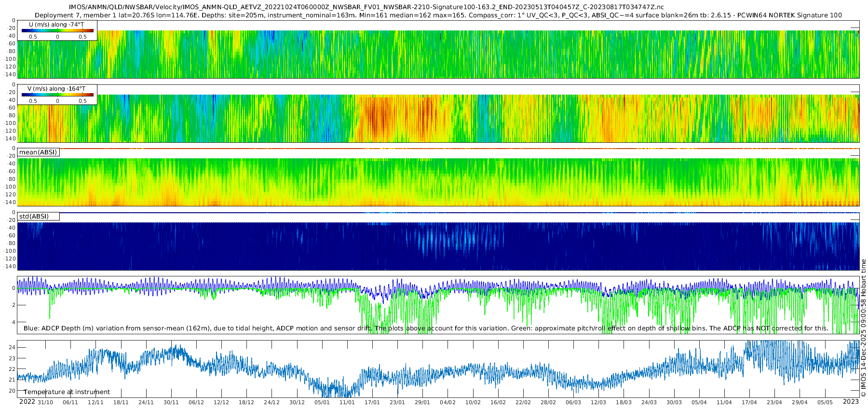This screenshot has height=410, width=868.
Task: Click the 24 tick on temperature axis
Action: pos(13,348)
